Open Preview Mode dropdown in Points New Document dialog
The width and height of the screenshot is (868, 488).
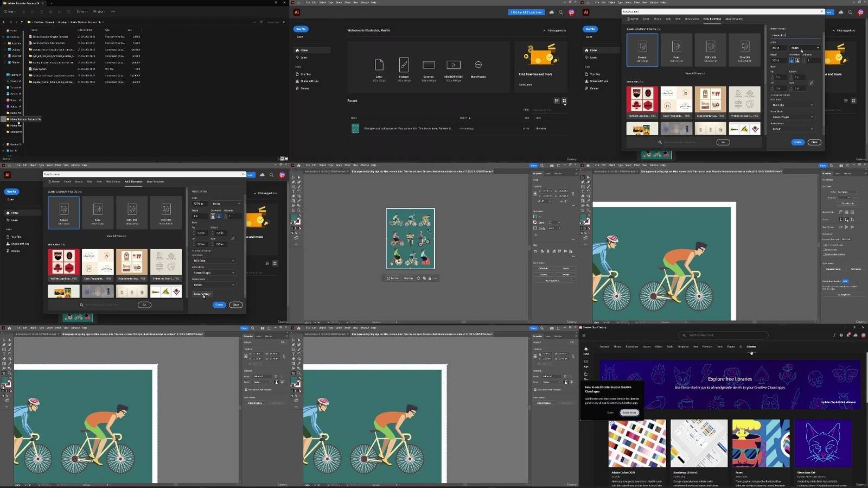tap(792, 129)
